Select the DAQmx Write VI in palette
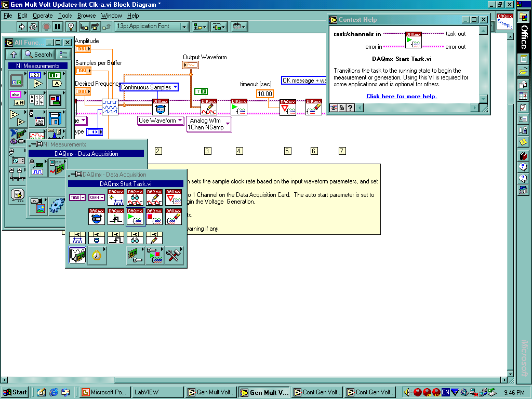 point(154,197)
